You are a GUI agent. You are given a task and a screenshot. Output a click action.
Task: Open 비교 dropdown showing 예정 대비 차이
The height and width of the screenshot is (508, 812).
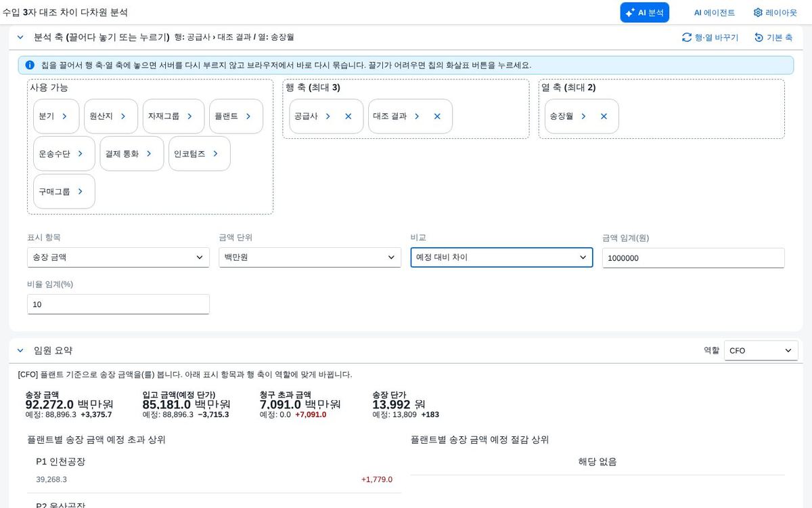501,257
